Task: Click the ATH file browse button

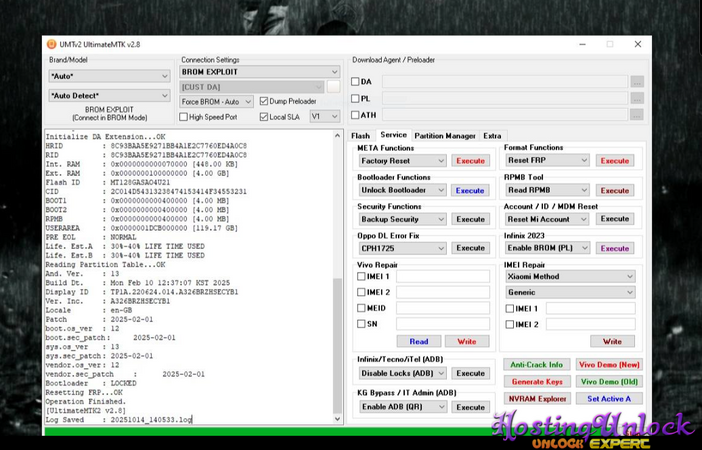Action: tap(637, 115)
